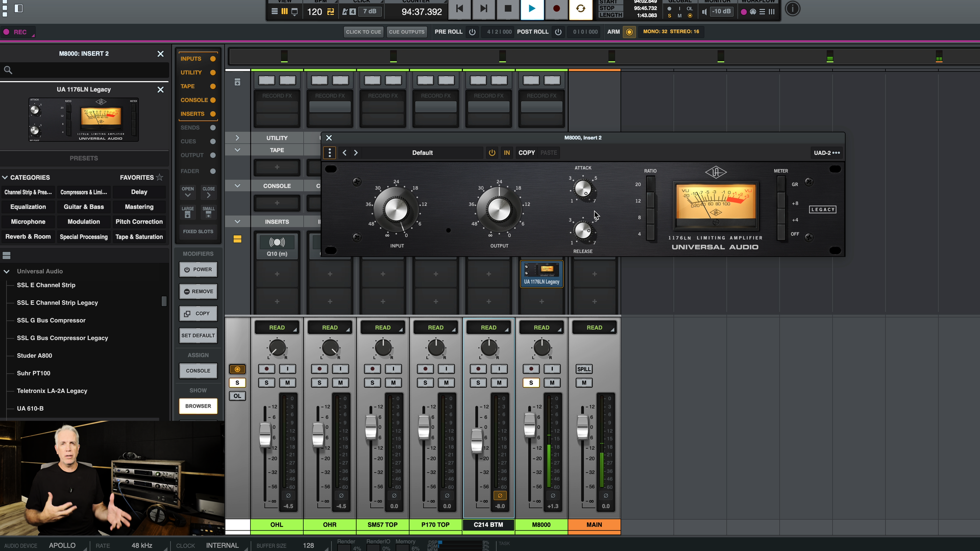Click the Favorites star icon
The image size is (980, 551).
pos(160,177)
